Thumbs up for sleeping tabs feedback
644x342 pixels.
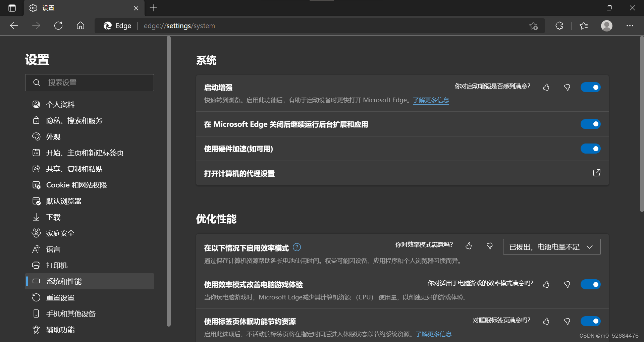click(546, 321)
